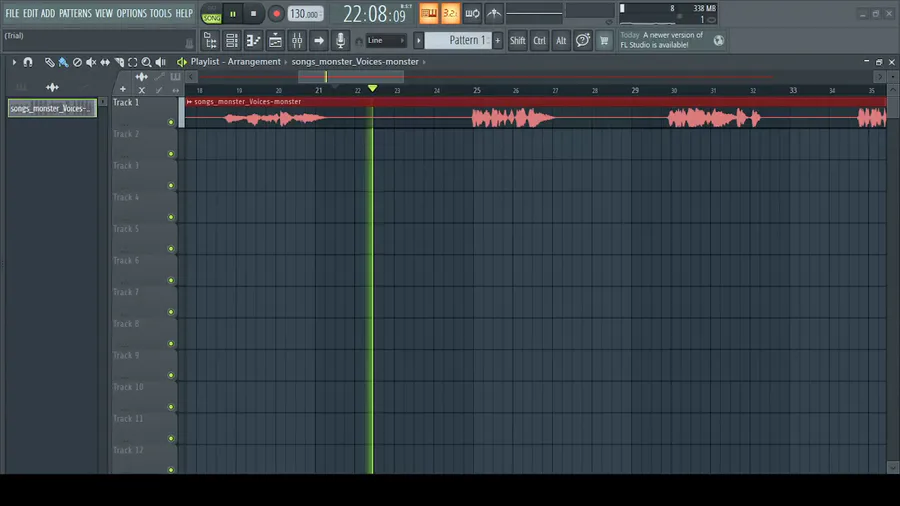Screen dimensions: 900x506
Task: Click the playhead marker on timeline
Action: tap(373, 88)
